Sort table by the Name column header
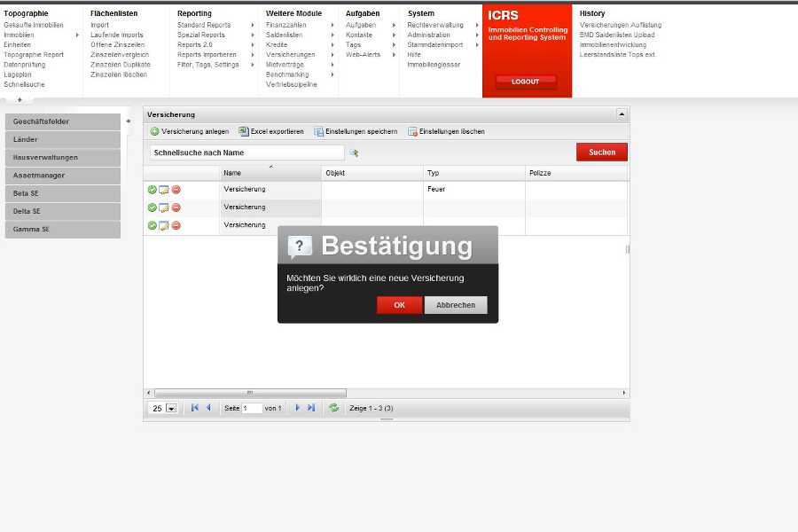This screenshot has height=532, width=798. (270, 173)
